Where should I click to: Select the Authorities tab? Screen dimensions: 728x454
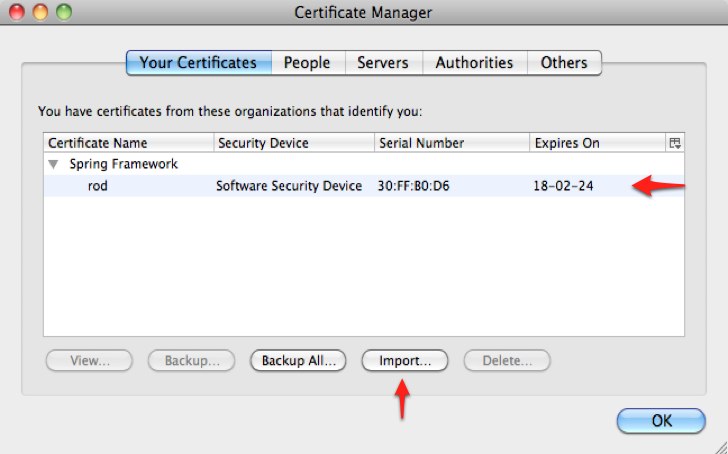474,62
